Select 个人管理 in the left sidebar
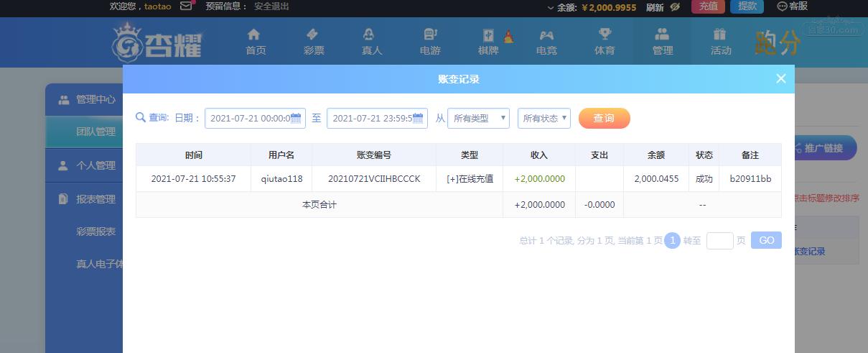Viewport: 868px width, 353px height. click(95, 165)
